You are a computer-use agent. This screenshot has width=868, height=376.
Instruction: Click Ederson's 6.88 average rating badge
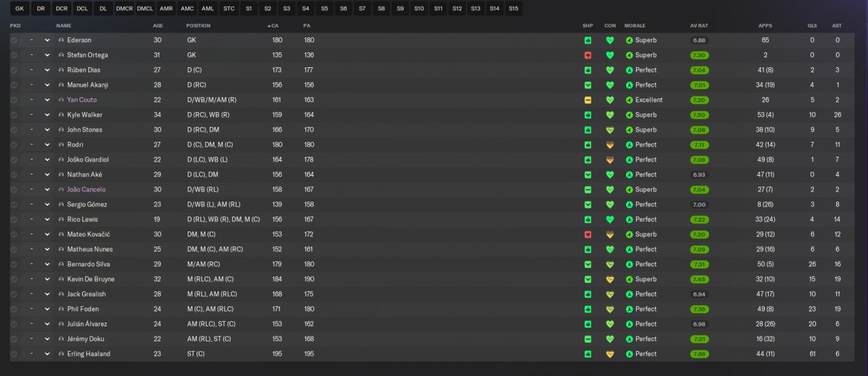pyautogui.click(x=699, y=40)
